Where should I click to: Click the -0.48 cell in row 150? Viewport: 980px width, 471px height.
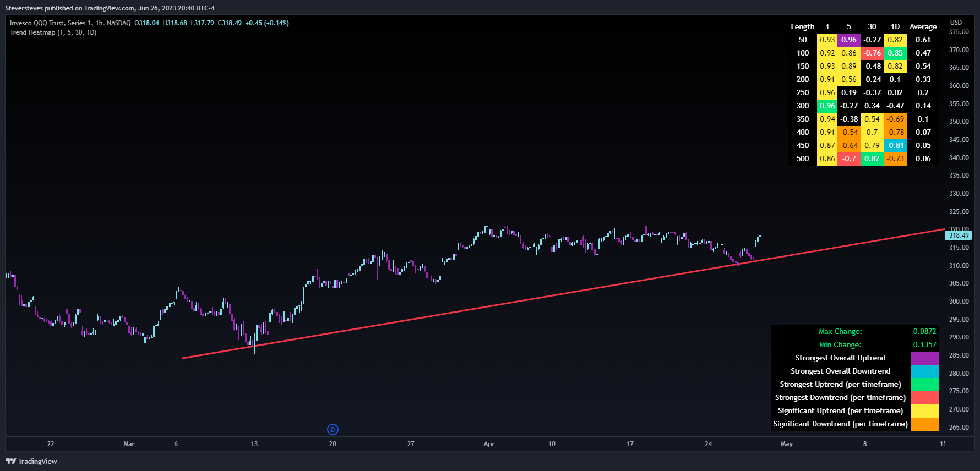coord(872,66)
